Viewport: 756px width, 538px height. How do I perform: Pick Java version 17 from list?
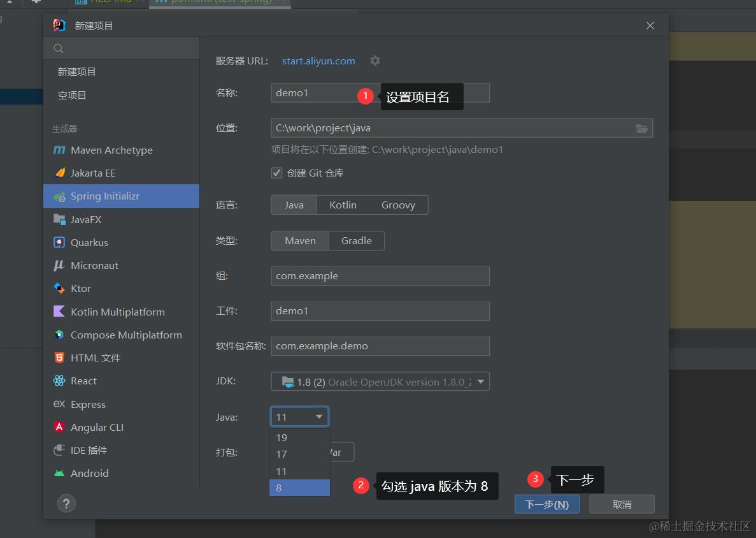coord(299,454)
